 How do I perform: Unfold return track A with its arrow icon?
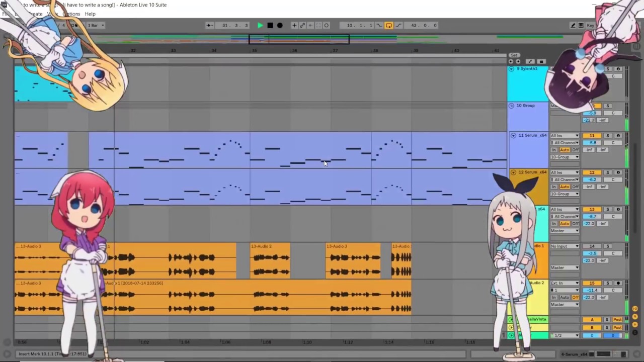tap(511, 320)
